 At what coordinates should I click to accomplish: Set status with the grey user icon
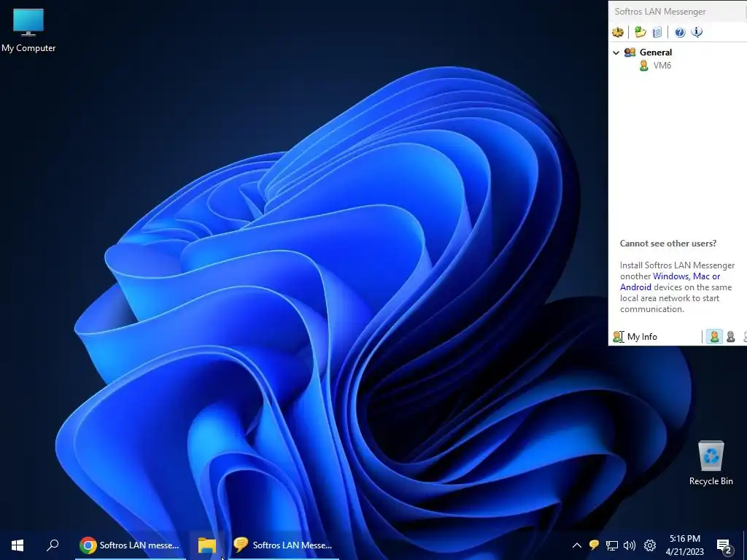point(731,337)
